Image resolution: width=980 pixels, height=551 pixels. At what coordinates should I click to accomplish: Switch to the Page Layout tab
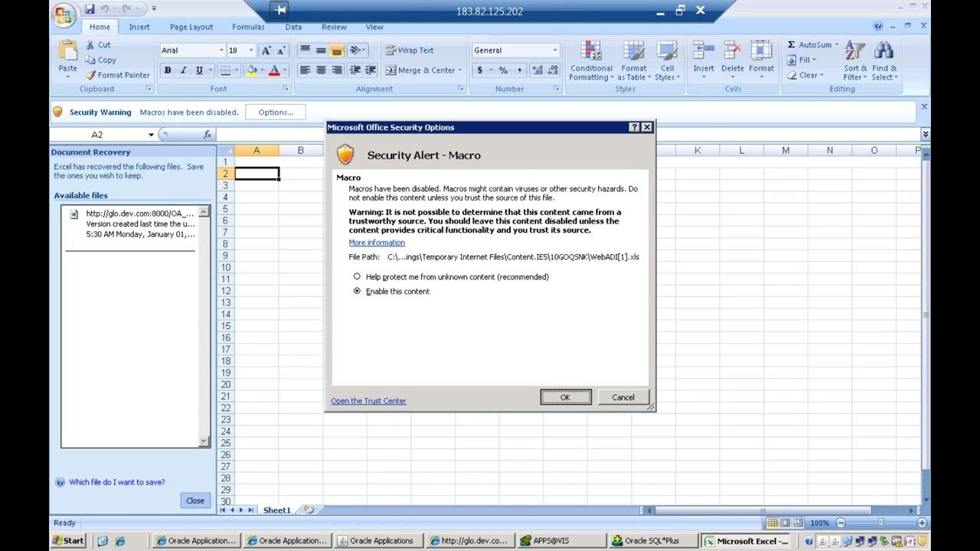tap(191, 27)
